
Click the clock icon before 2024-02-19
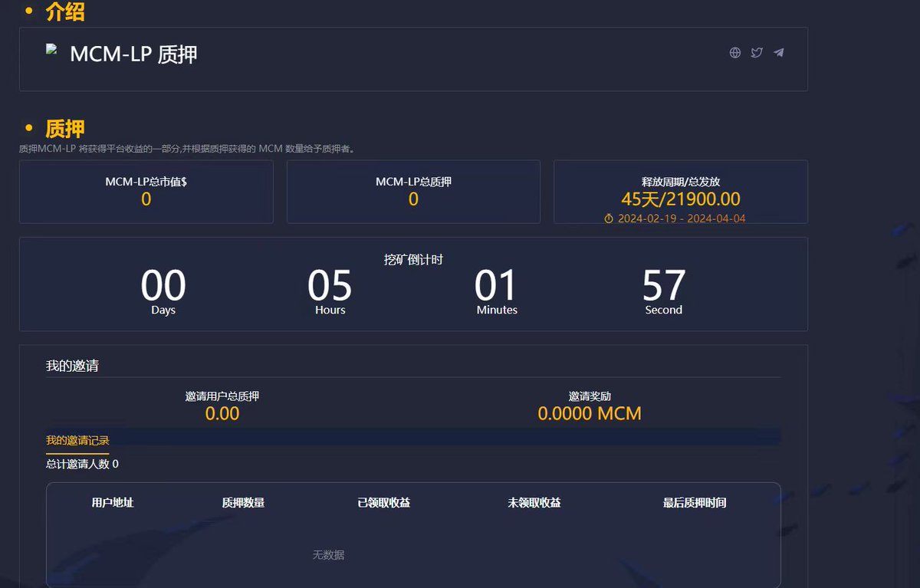609,218
